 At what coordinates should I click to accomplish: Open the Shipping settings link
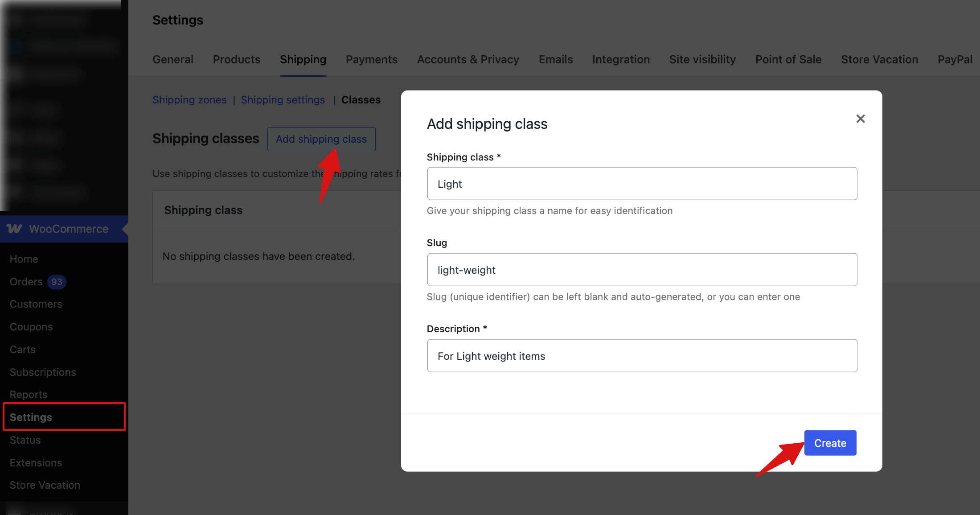tap(283, 99)
